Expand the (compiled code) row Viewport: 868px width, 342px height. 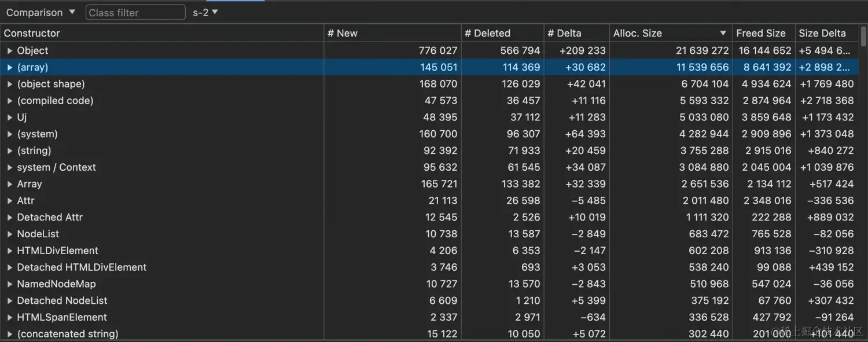tap(9, 101)
